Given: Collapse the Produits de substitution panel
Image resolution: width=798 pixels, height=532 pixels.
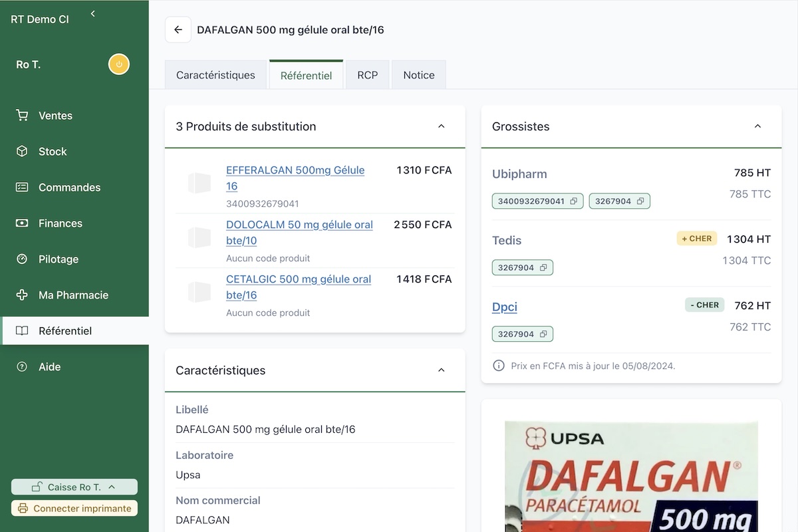Looking at the screenshot, I should point(441,126).
